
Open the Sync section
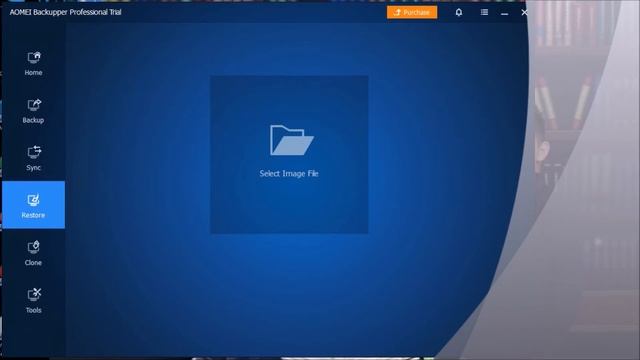(33, 158)
